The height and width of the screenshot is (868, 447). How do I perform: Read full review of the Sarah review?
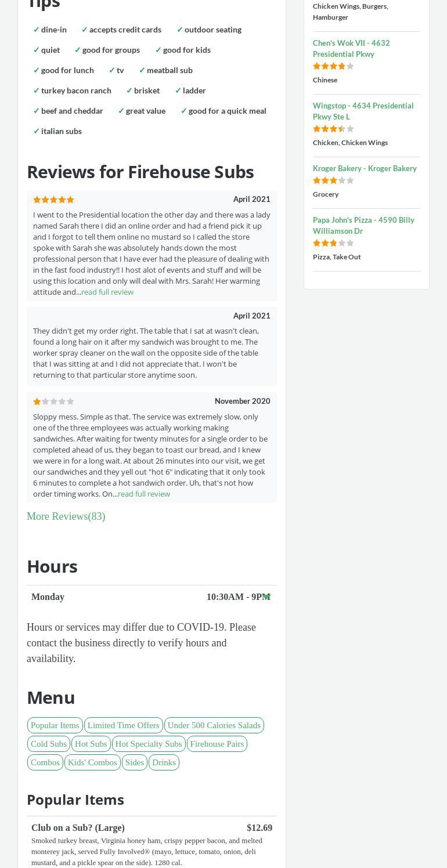pos(107,292)
